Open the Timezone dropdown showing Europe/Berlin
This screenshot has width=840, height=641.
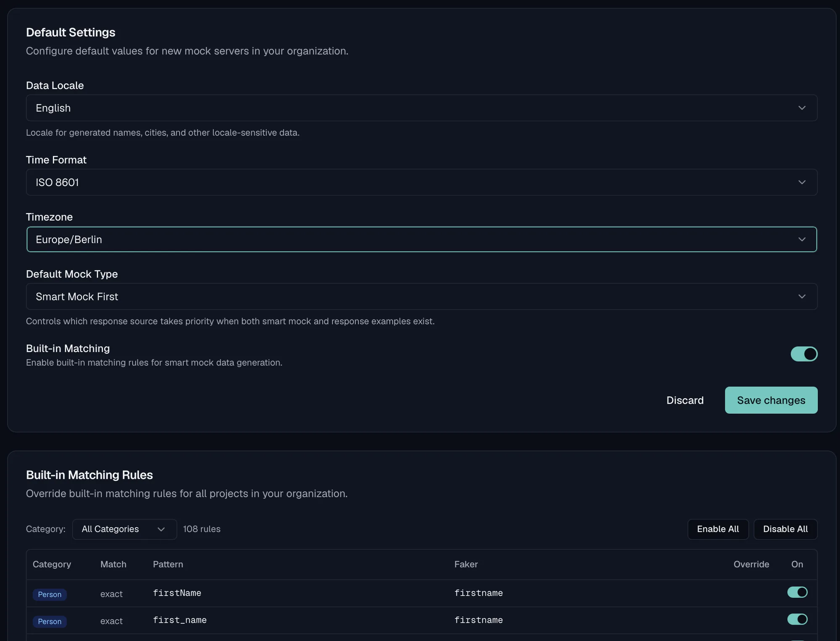coord(422,239)
